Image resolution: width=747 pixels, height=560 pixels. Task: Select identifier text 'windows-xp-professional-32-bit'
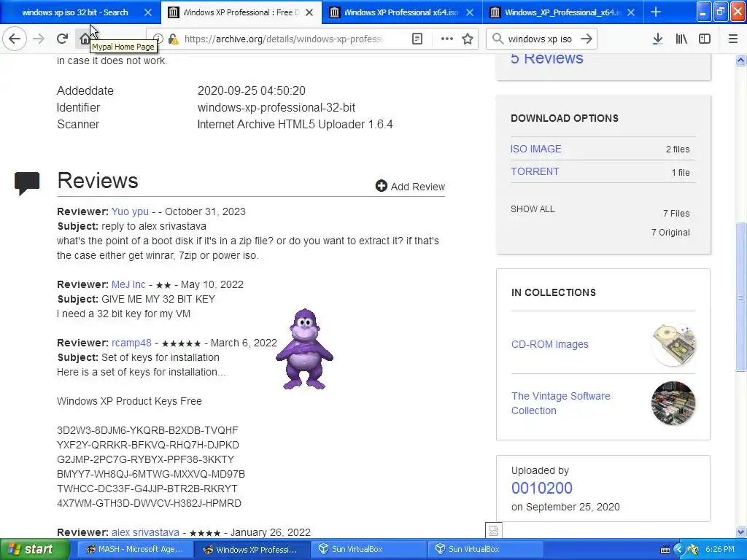point(276,108)
